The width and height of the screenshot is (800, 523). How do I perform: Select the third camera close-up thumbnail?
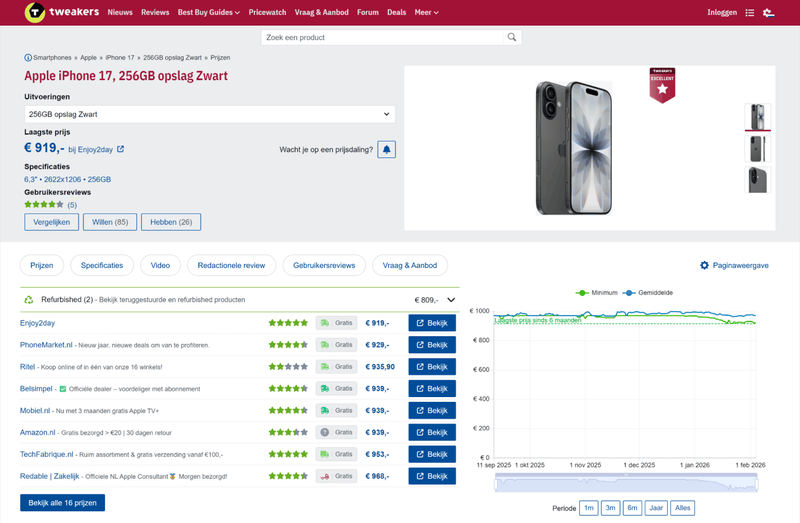pos(758,180)
